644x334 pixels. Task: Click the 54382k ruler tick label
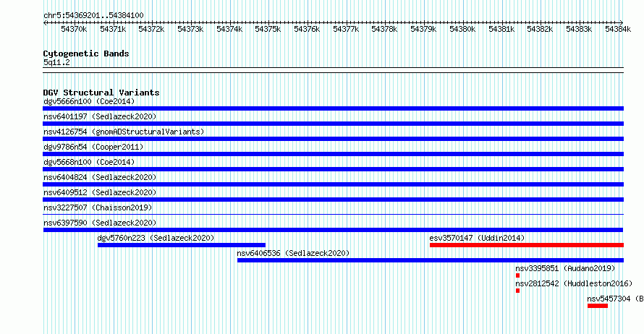point(541,29)
